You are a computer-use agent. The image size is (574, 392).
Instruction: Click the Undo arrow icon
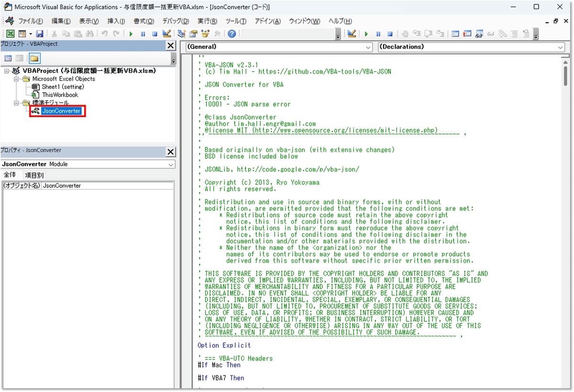coord(104,34)
